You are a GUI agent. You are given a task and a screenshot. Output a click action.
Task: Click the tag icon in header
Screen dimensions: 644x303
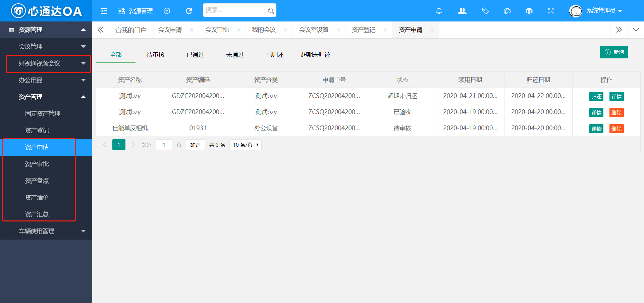485,11
